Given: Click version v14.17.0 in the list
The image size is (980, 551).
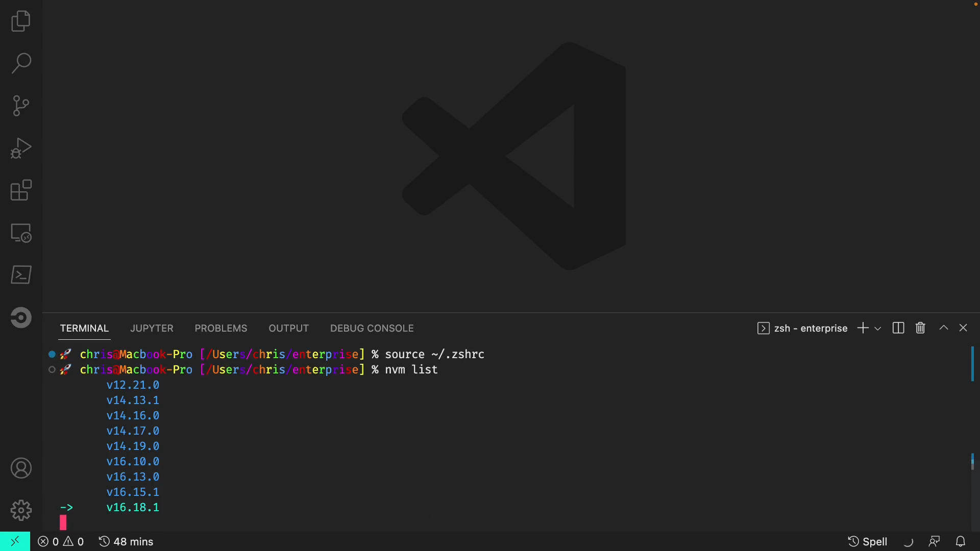Looking at the screenshot, I should (133, 431).
